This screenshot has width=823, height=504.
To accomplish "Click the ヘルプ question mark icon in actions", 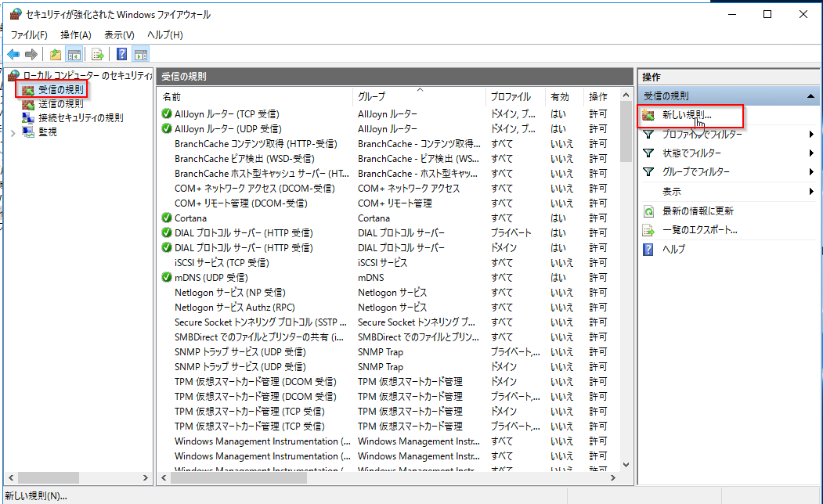I will tap(648, 250).
